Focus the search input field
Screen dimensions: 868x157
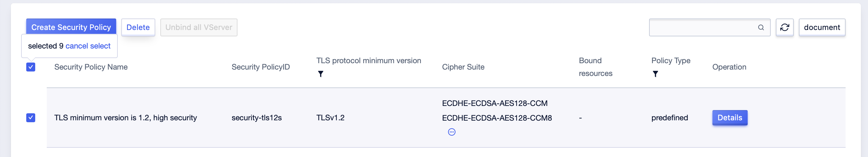(x=703, y=27)
